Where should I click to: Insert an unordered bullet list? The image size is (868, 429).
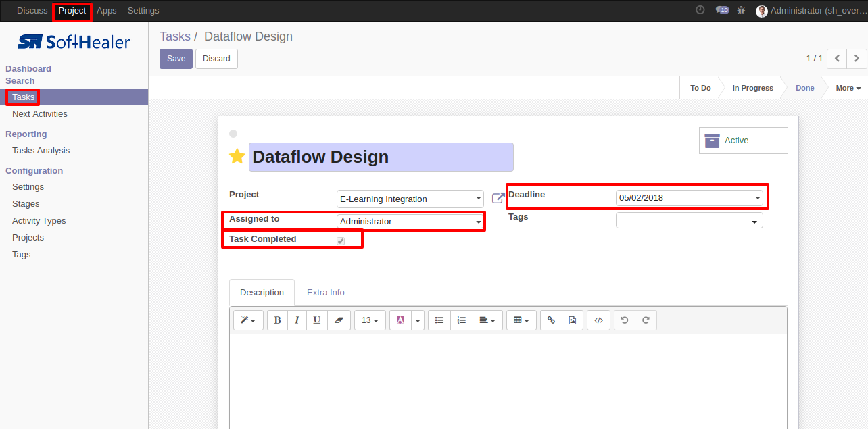(439, 320)
